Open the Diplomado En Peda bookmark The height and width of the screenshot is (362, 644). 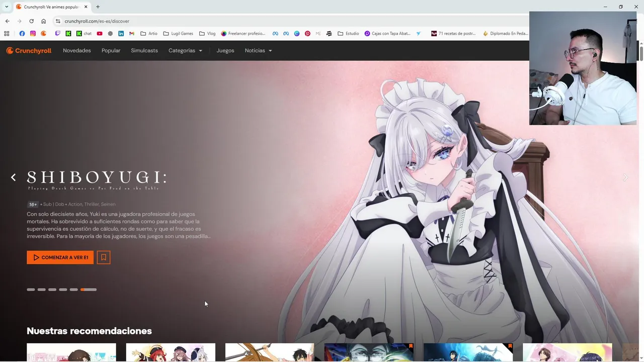(x=506, y=34)
